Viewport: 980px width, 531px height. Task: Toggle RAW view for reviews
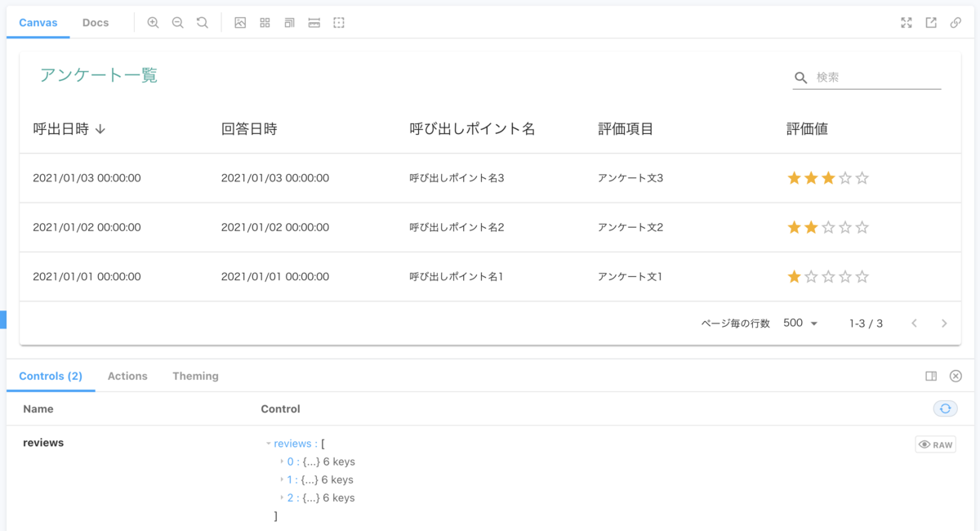[935, 444]
